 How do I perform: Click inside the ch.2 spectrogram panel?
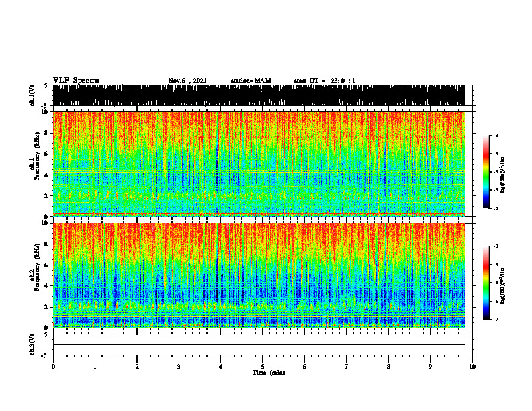coord(259,275)
